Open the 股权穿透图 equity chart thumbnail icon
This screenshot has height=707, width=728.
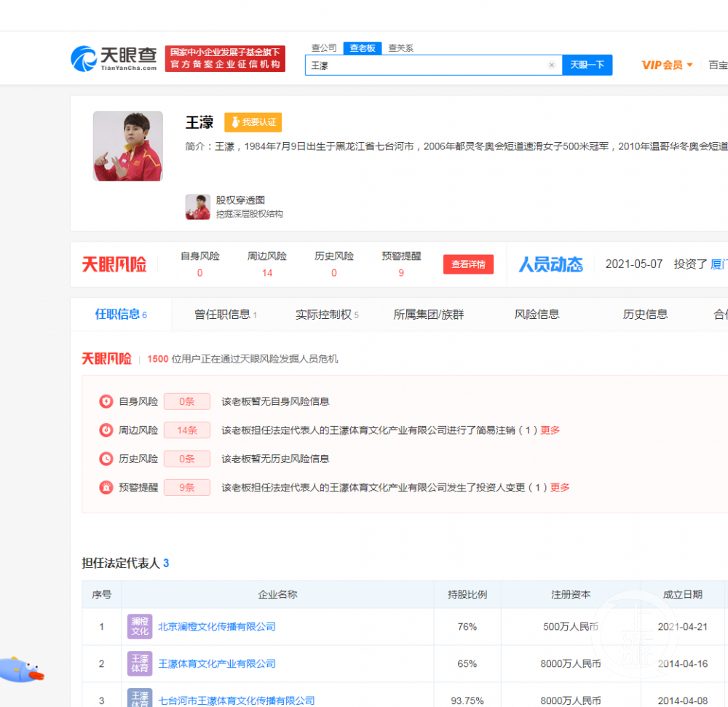pos(197,207)
